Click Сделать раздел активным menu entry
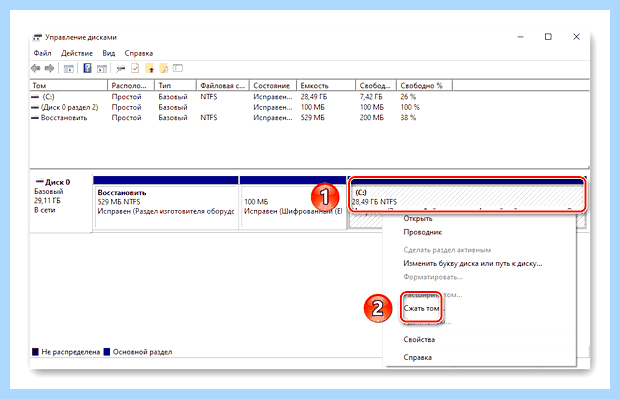 pos(447,250)
